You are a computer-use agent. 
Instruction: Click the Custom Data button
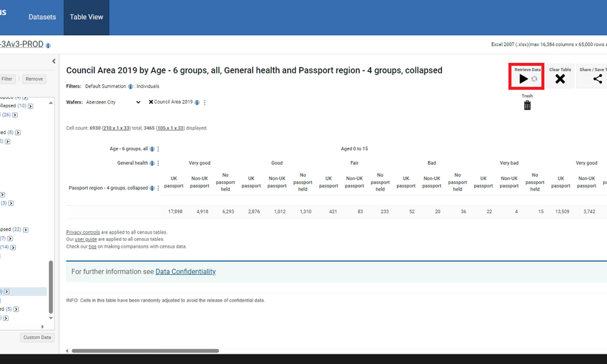point(37,338)
